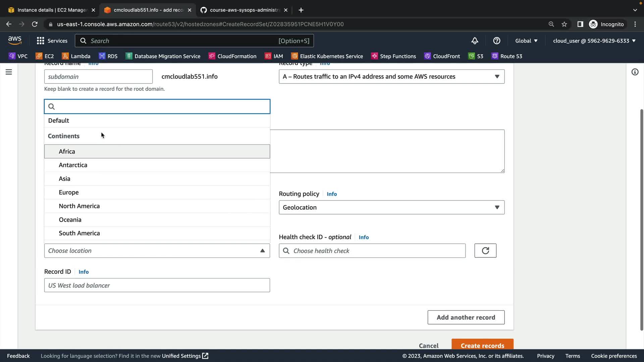Image resolution: width=644 pixels, height=362 pixels.
Task: Open the Global region selector
Action: click(x=526, y=41)
